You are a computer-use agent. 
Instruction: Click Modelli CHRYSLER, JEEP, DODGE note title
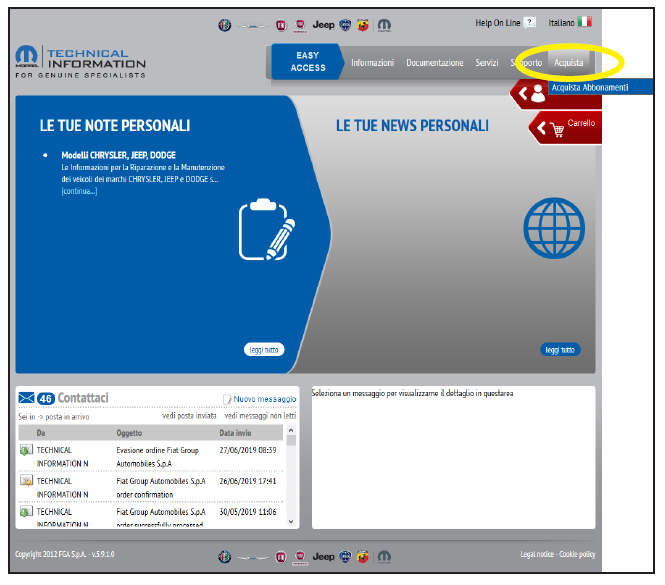[x=118, y=155]
